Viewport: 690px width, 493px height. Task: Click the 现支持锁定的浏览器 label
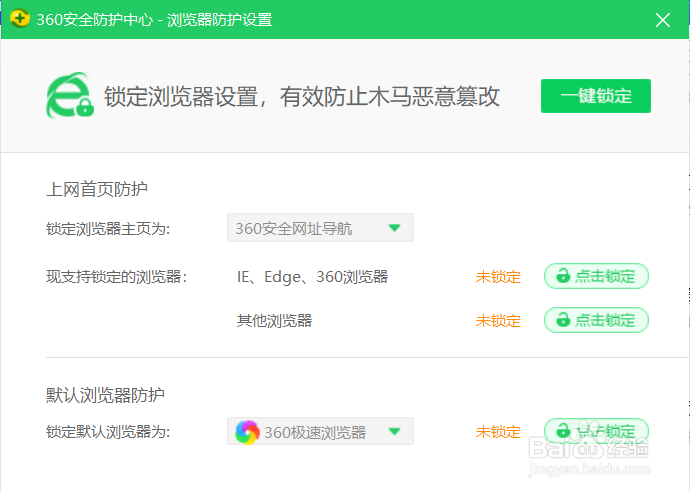117,277
